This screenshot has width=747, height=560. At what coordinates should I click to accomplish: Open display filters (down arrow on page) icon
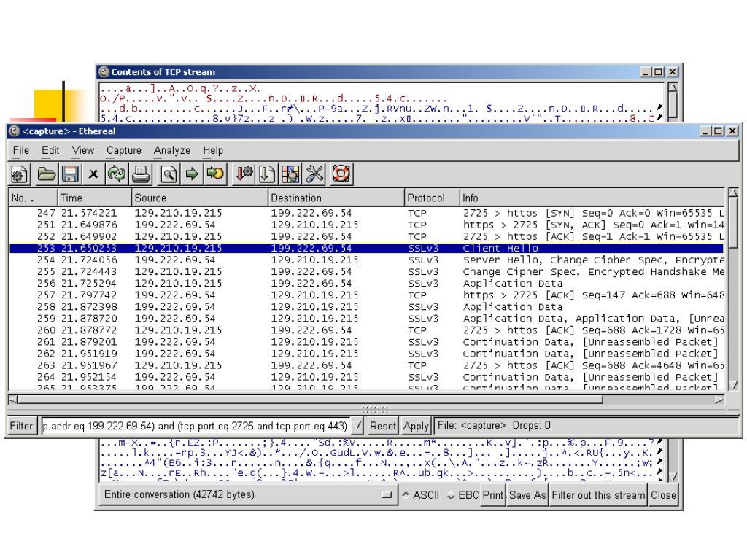(x=267, y=174)
